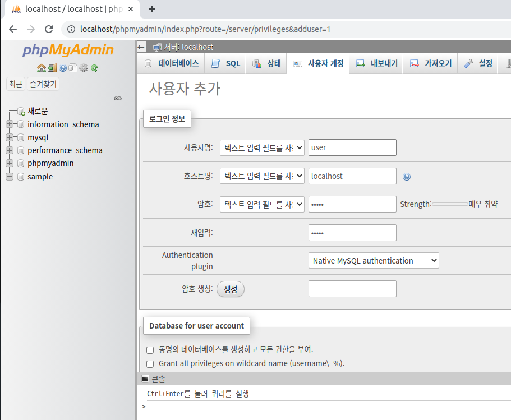This screenshot has width=511, height=420.
Task: Select the 사용자 계정 tab
Action: coord(318,63)
